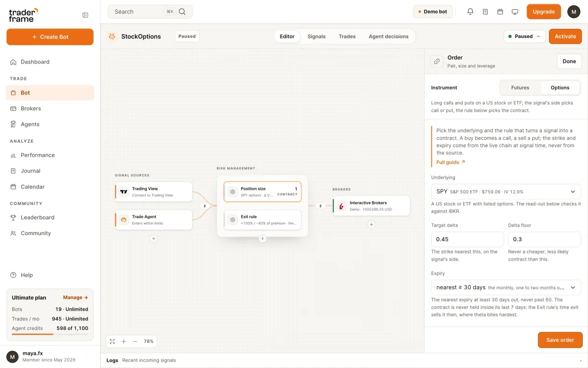Add a risk management rule with plus

pyautogui.click(x=262, y=238)
